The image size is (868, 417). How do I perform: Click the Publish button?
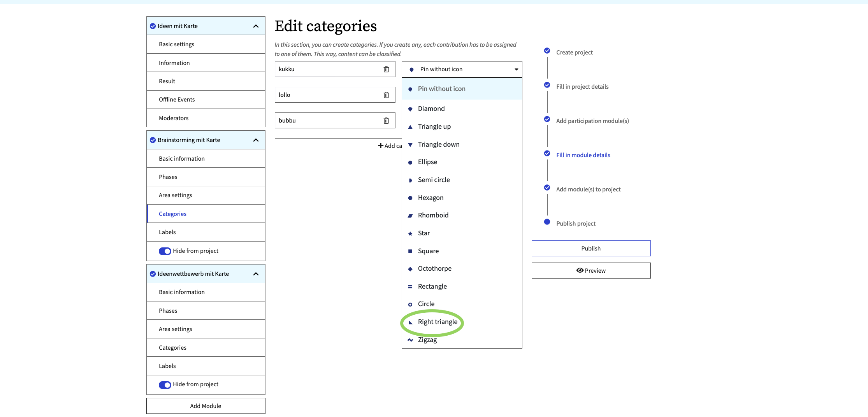pos(591,248)
